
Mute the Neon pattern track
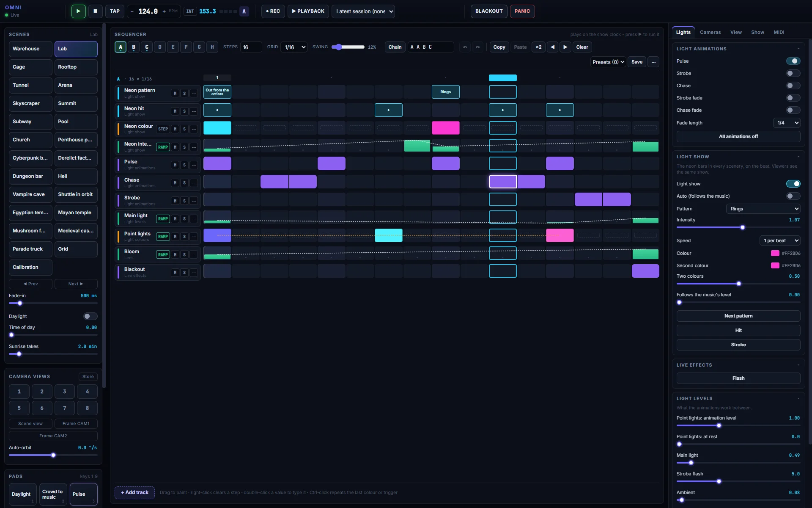175,93
